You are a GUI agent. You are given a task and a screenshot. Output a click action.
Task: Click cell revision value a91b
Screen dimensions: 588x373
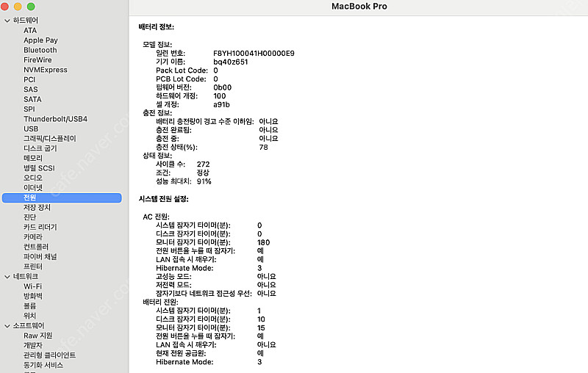(x=222, y=104)
